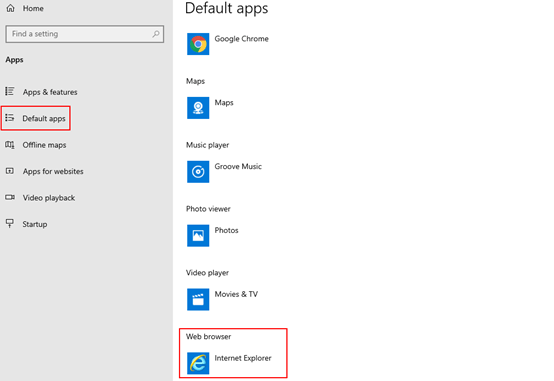Click the Maps app icon
Screen dimensions: 554x381
tap(198, 108)
